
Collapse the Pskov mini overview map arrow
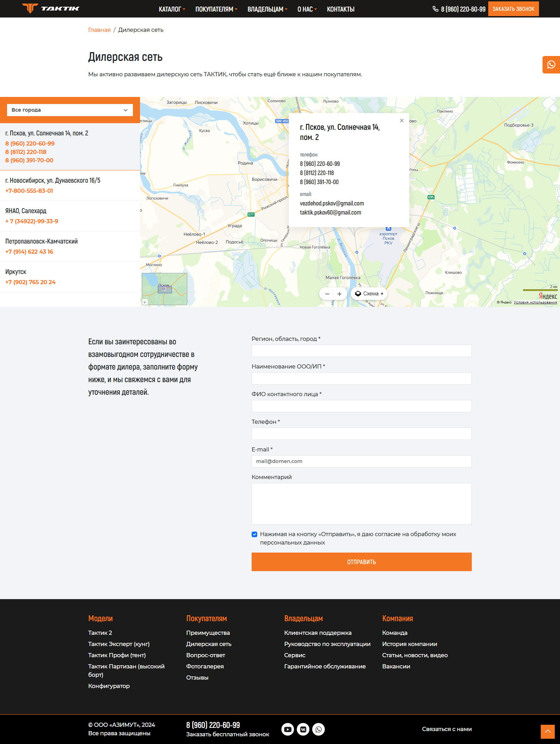tap(145, 302)
